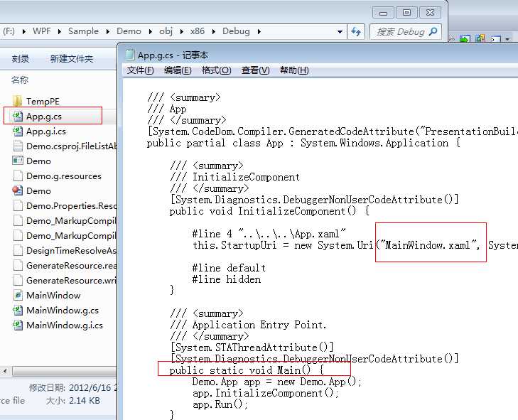Select the Demo application file icon
This screenshot has width=518, height=420.
(17, 161)
